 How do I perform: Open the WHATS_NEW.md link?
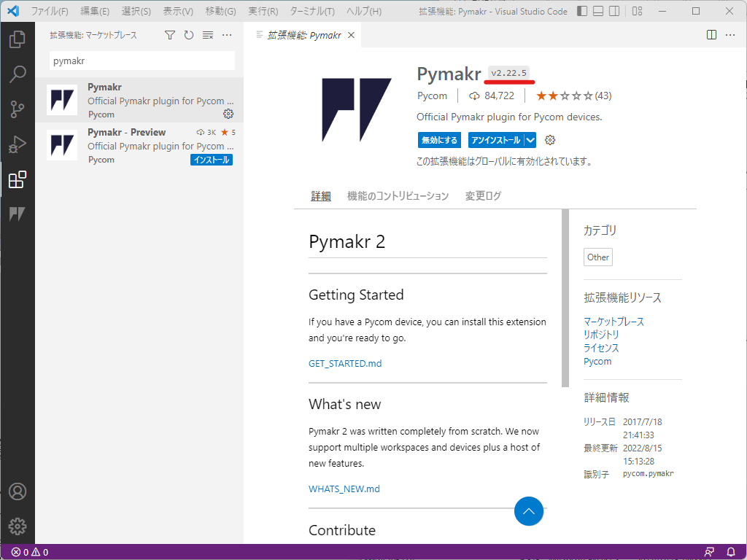[x=344, y=489]
